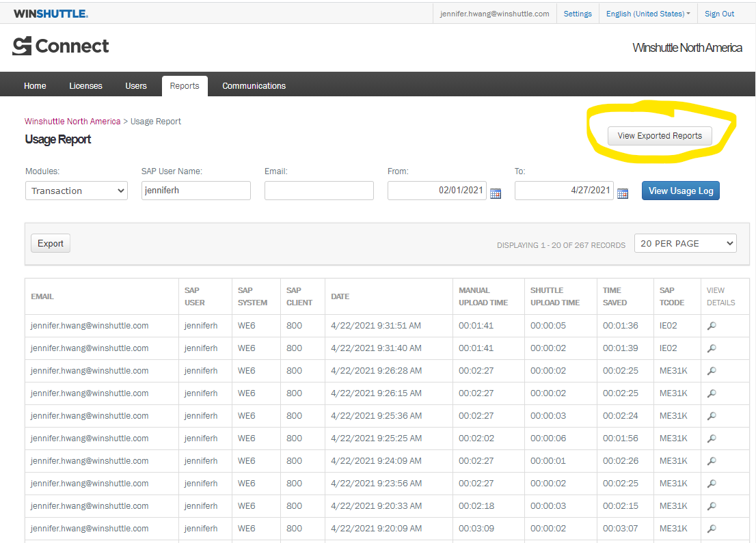
Task: Follow the Winshuttle North America breadcrumb link
Action: (x=72, y=122)
